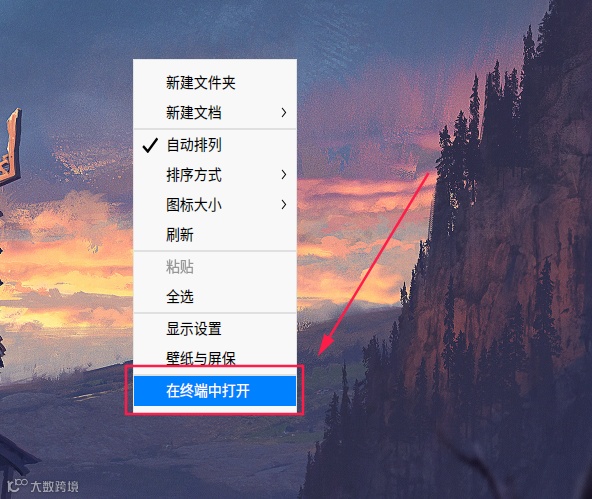The width and height of the screenshot is (592, 499).
Task: Click the 大数跨境 watermark text
Action: coord(54,487)
